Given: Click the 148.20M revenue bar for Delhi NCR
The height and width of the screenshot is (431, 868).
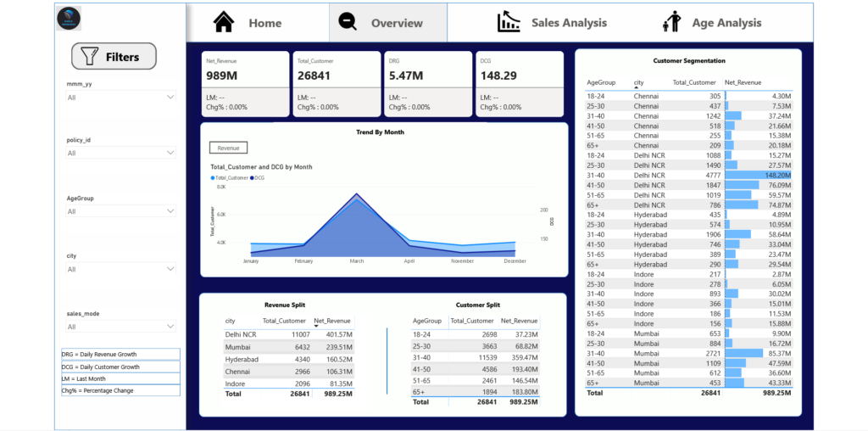Looking at the screenshot, I should click(x=759, y=175).
